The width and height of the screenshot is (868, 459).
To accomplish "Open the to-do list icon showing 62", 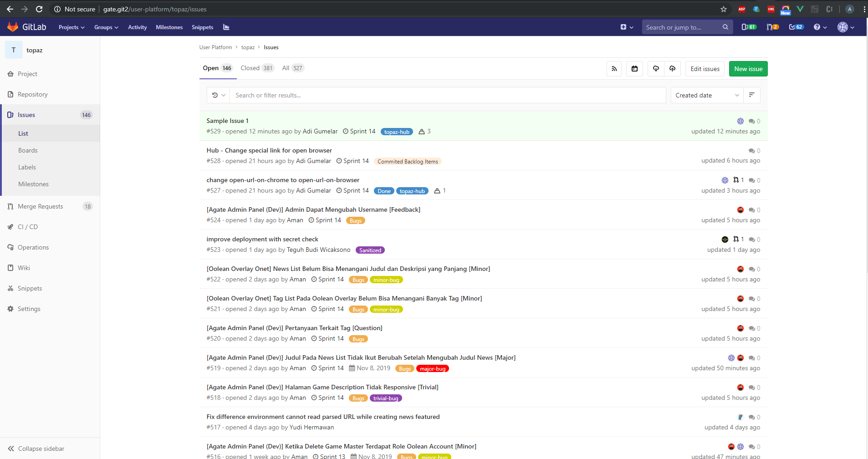I will click(x=796, y=27).
